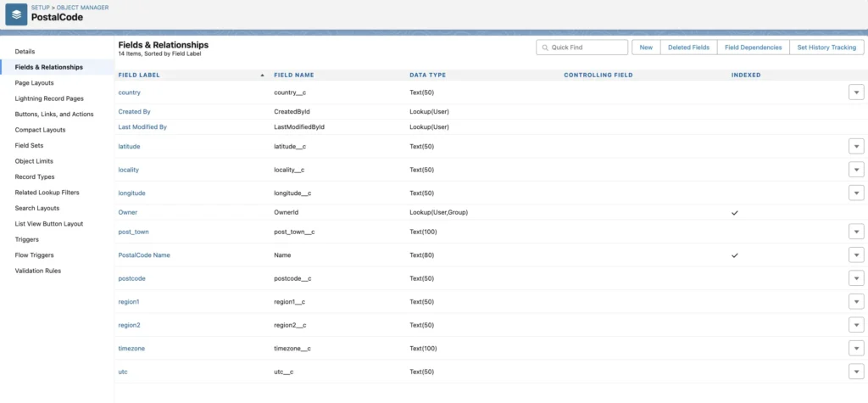868x403 pixels.
Task: Click the OwnerId field name text
Action: (287, 212)
